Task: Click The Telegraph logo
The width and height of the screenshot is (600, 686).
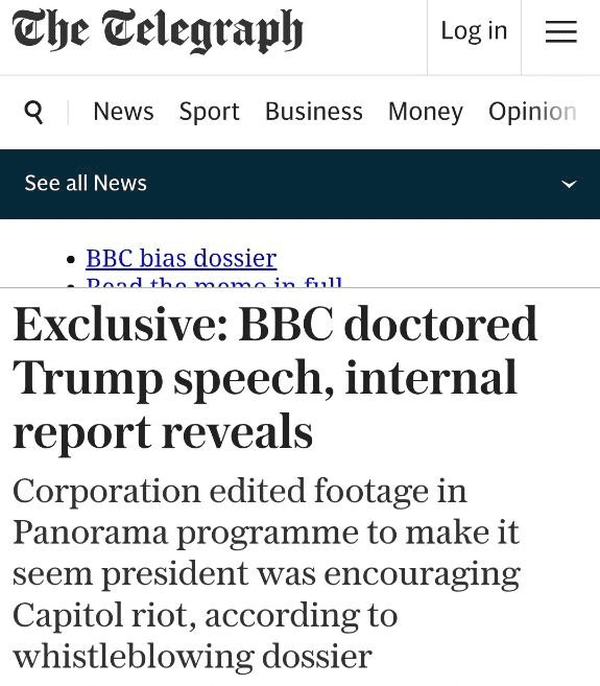Action: [x=157, y=30]
